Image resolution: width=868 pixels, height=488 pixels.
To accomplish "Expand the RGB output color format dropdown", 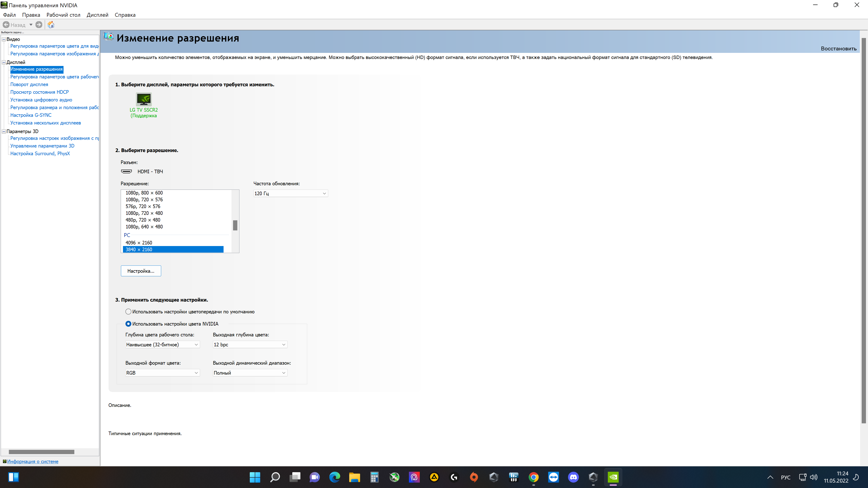I will point(163,373).
